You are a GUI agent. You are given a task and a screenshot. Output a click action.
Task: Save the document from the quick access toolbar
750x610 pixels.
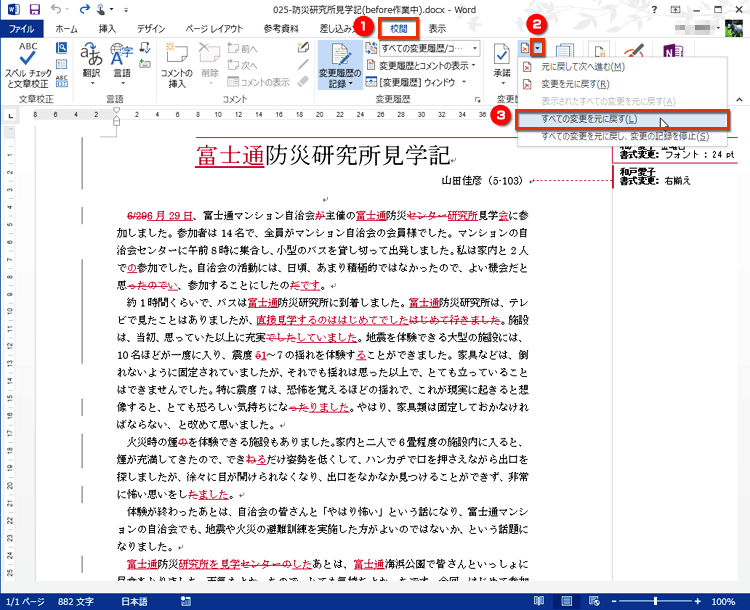point(34,9)
